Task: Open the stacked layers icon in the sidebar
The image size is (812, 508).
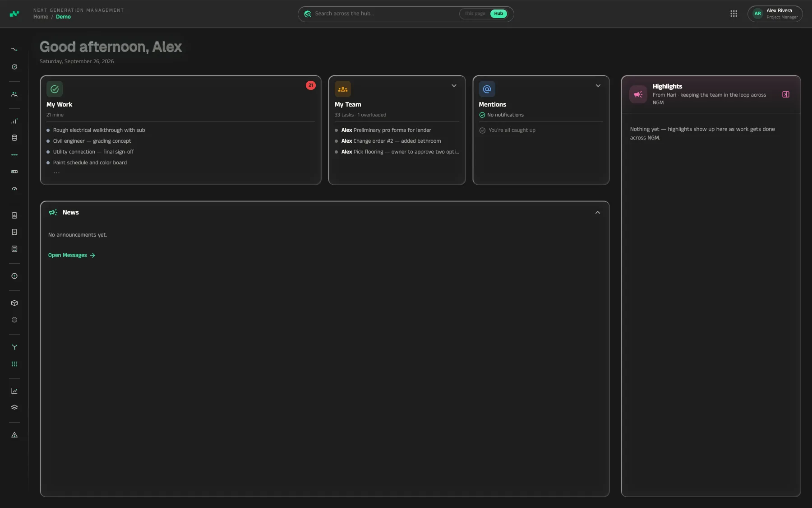Action: point(14,407)
